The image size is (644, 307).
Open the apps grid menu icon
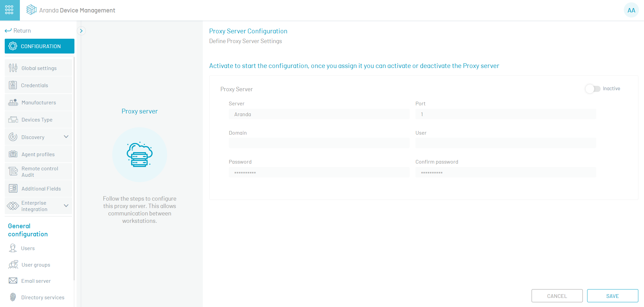pyautogui.click(x=9, y=10)
